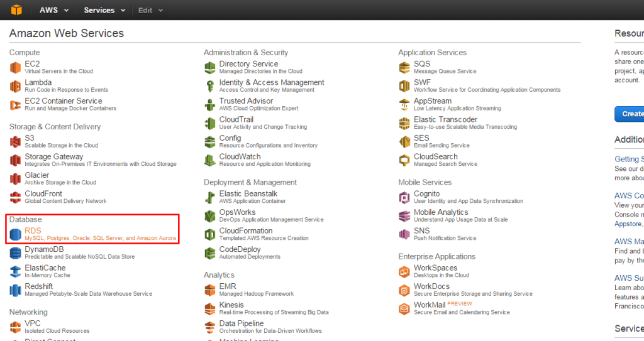The width and height of the screenshot is (644, 341).
Task: Click the EMR analytics icon
Action: click(210, 290)
